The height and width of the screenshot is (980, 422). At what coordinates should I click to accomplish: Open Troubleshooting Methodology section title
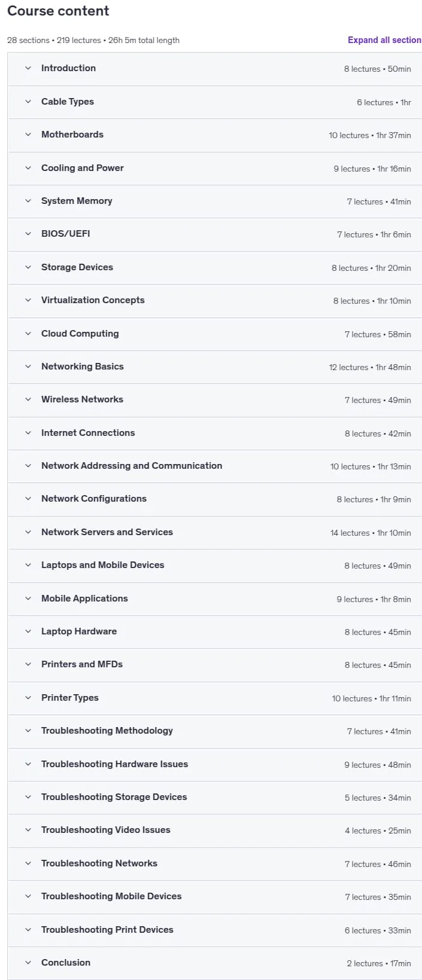click(x=107, y=731)
